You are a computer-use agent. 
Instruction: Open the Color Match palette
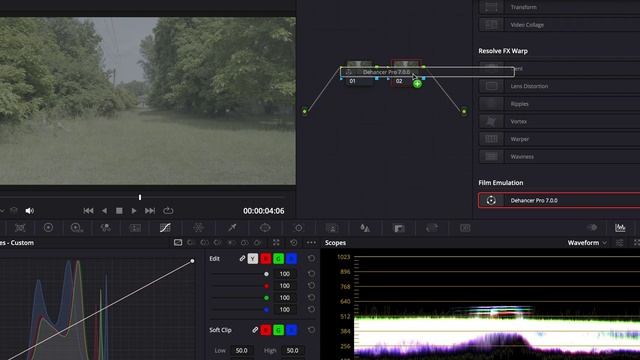(x=20, y=228)
